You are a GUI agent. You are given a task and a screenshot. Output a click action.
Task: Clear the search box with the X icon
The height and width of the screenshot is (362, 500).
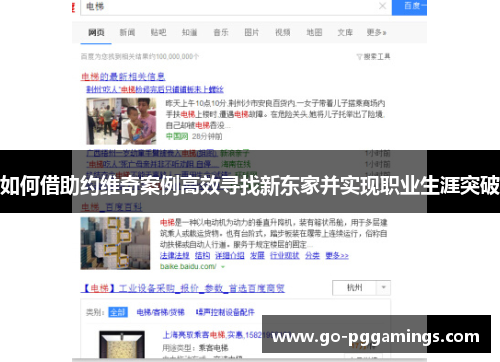[382, 6]
